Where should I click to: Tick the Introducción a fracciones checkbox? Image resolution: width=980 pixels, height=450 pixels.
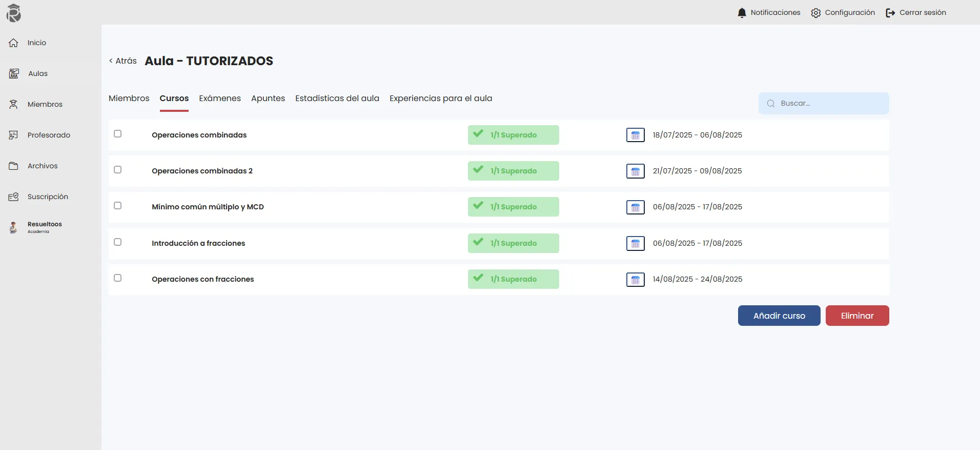point(118,242)
